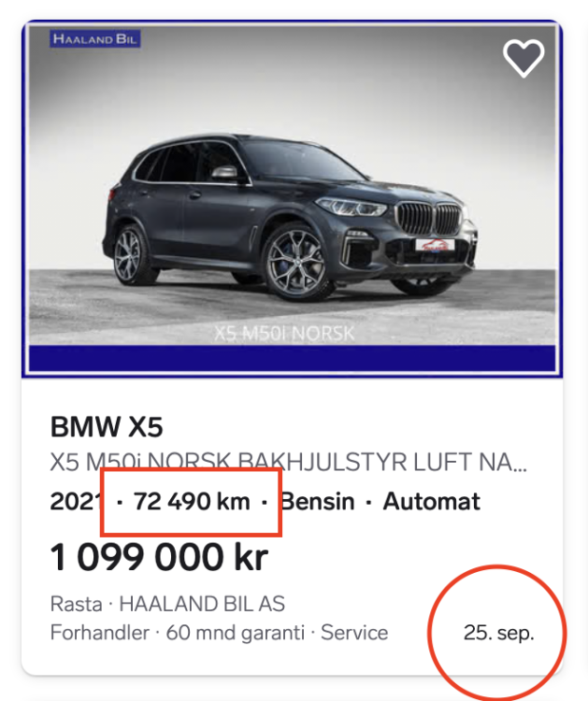Click the HAALAND BIL AS dealer name
The image size is (588, 701).
click(x=202, y=604)
